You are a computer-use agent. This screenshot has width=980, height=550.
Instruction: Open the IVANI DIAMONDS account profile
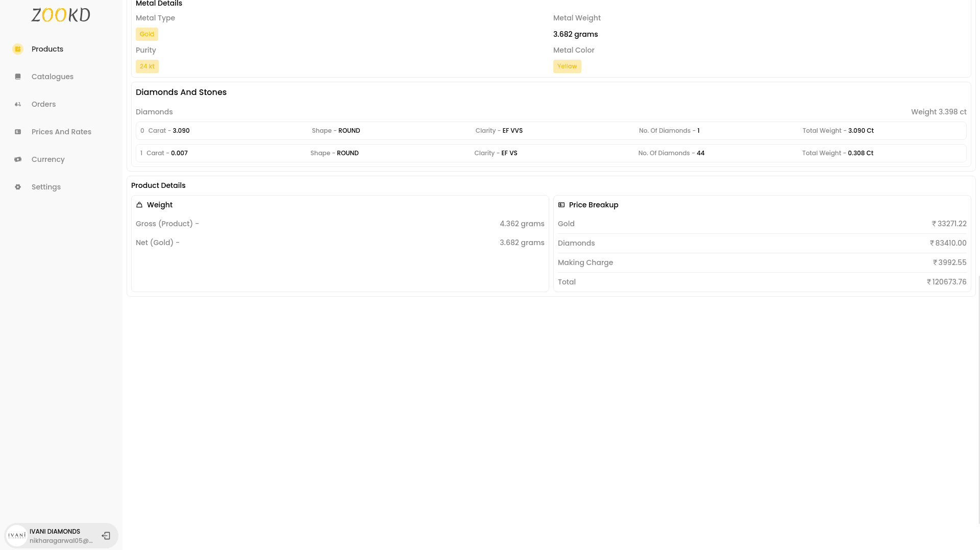[x=55, y=535]
